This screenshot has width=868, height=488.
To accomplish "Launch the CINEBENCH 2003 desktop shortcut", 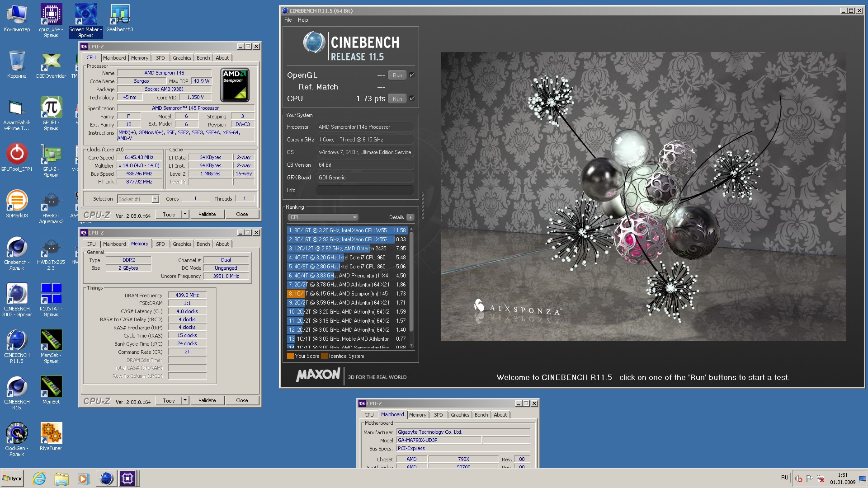I will click(17, 300).
